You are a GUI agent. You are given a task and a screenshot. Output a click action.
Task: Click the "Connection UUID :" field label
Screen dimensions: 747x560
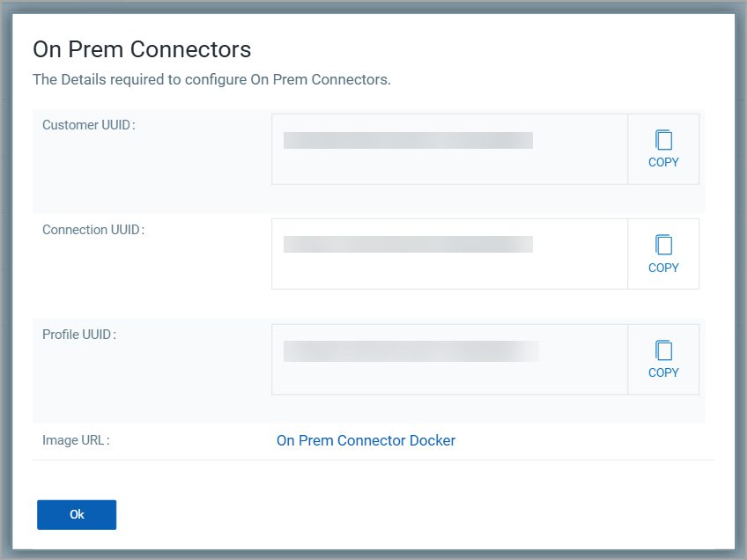pyautogui.click(x=93, y=230)
